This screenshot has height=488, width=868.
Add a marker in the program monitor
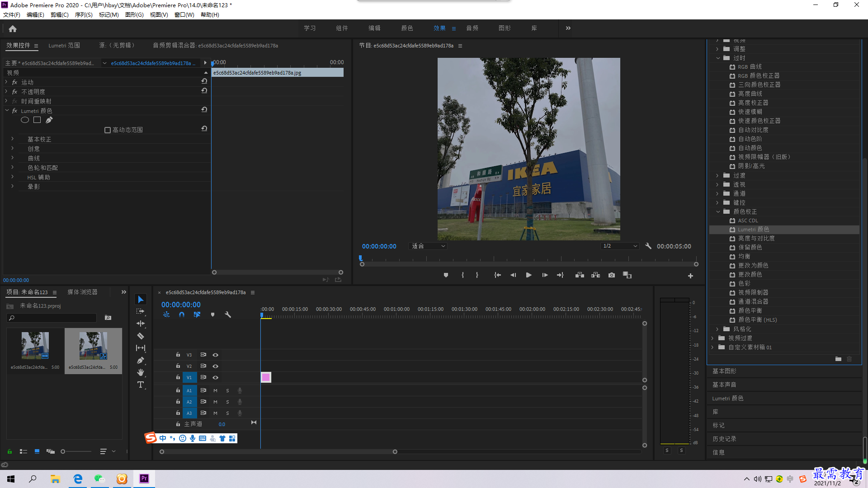(x=446, y=275)
